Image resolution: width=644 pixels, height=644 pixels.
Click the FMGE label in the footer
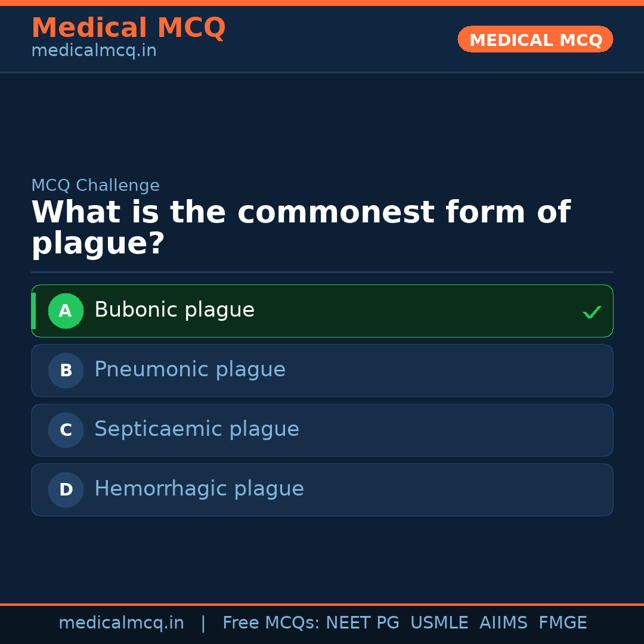(x=562, y=622)
